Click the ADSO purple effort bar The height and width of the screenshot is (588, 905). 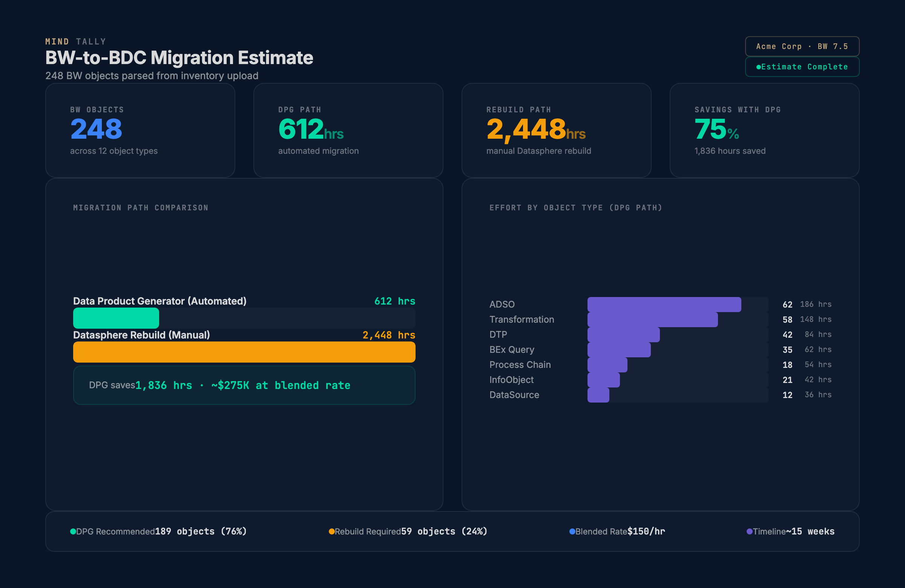point(664,305)
